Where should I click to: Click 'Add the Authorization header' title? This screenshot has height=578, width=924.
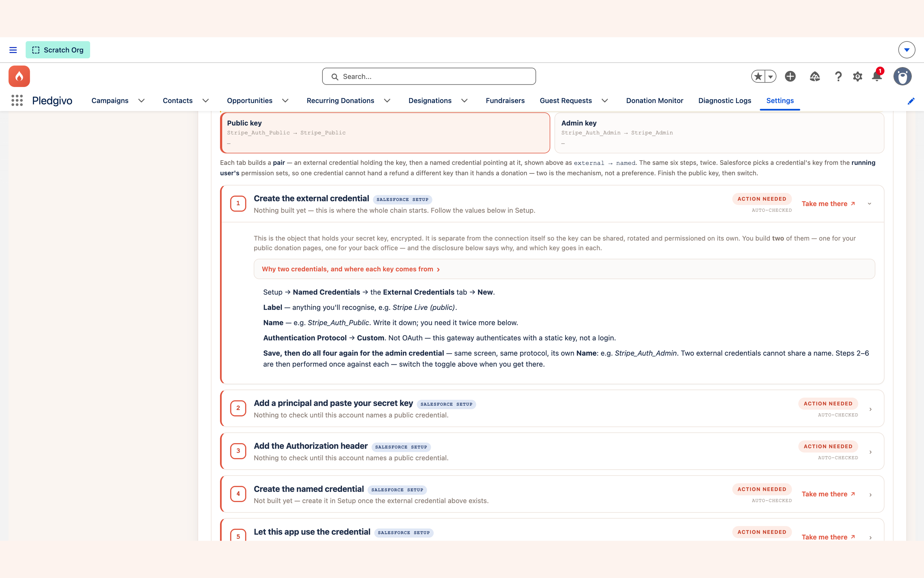pos(311,446)
